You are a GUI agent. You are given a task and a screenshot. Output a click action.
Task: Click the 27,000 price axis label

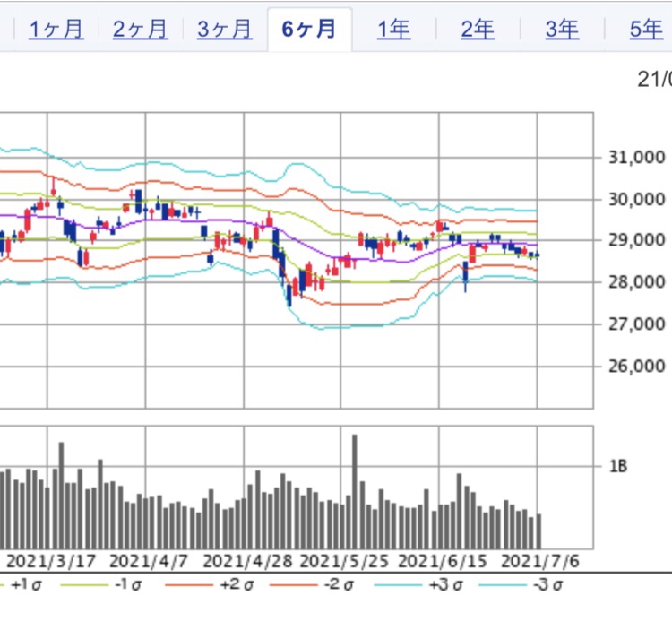(637, 324)
